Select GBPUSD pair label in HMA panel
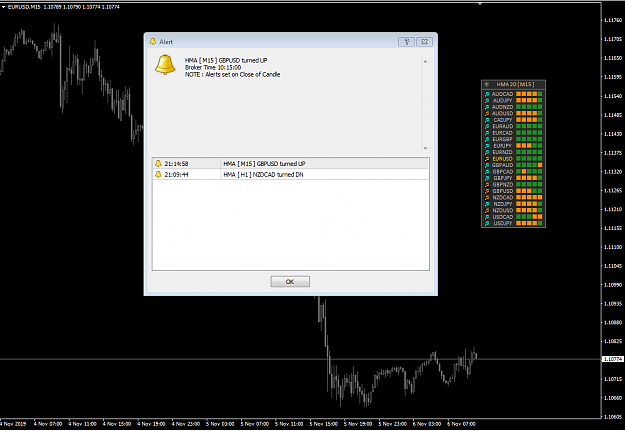The width and height of the screenshot is (625, 431). click(502, 191)
